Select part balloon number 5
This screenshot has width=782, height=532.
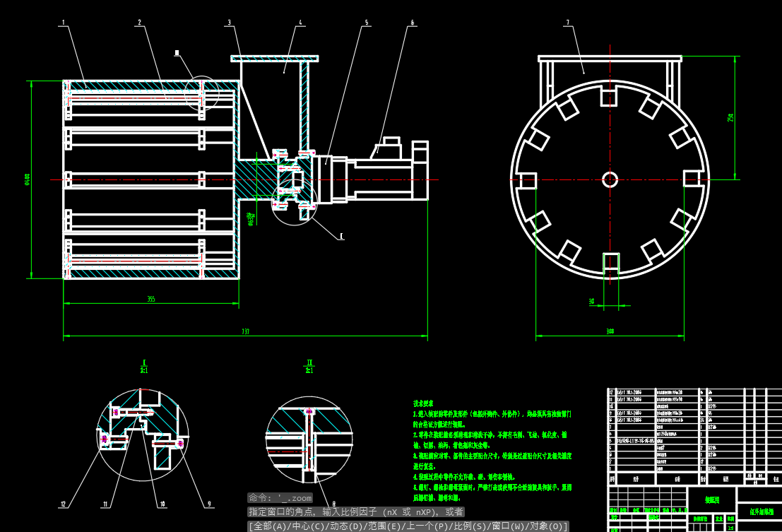[367, 23]
